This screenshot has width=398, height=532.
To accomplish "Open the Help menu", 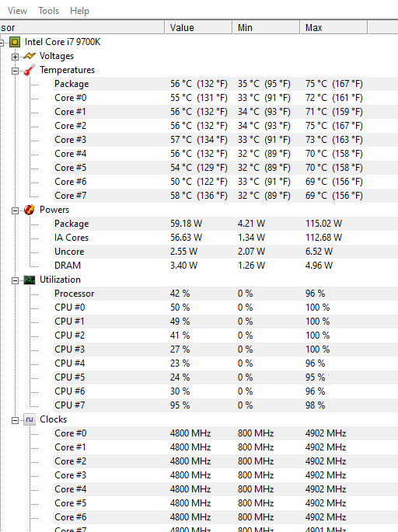I will (x=79, y=11).
